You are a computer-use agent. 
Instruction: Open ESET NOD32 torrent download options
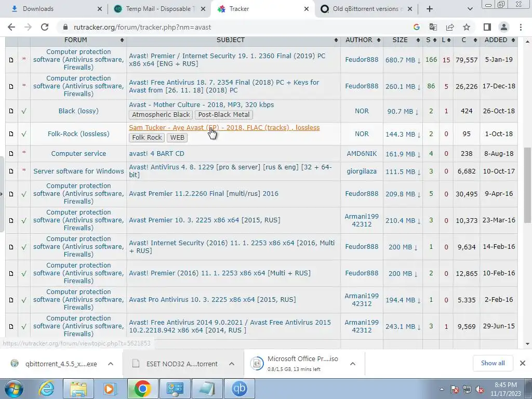coord(231,364)
